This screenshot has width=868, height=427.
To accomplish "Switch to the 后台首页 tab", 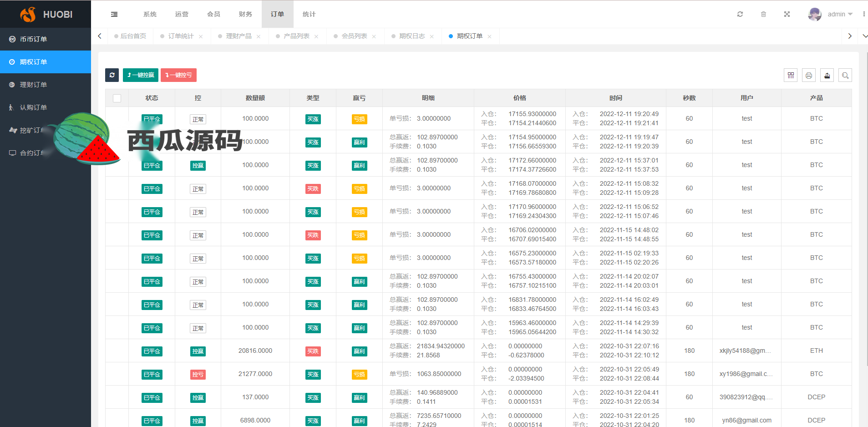I will click(x=130, y=36).
